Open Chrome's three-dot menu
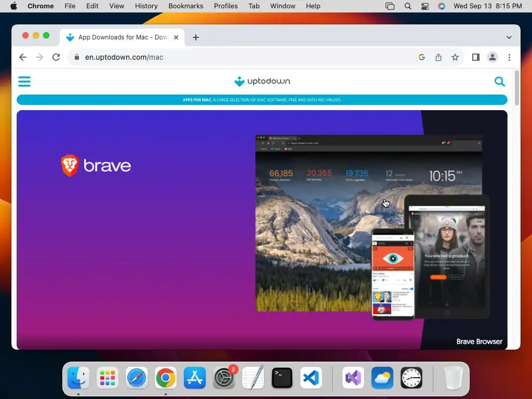Image resolution: width=532 pixels, height=399 pixels. click(x=509, y=57)
